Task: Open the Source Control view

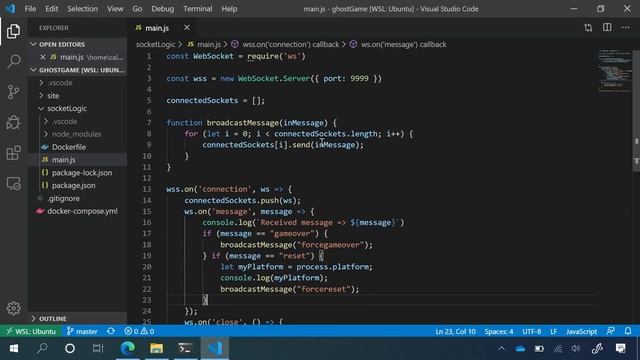Action: point(13,92)
